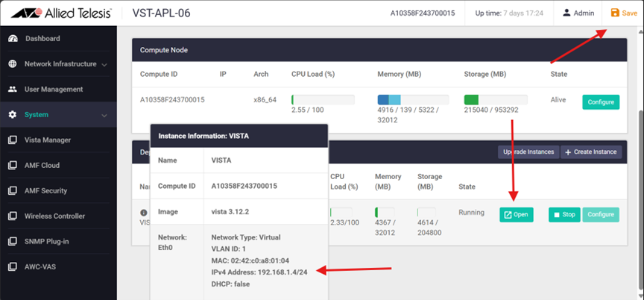Click the VLAN ID: 1 text
The image size is (644, 300).
click(229, 249)
